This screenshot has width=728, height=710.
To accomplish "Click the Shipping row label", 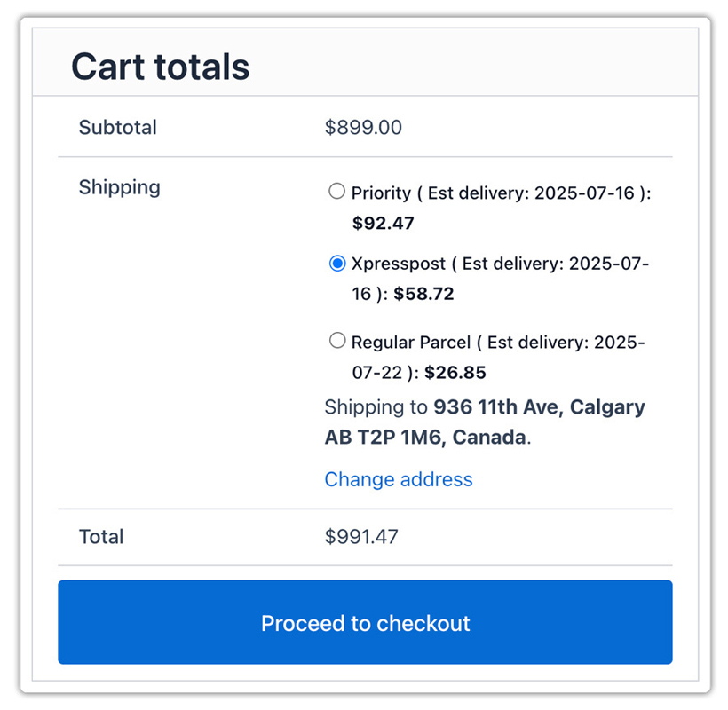I will click(x=119, y=187).
